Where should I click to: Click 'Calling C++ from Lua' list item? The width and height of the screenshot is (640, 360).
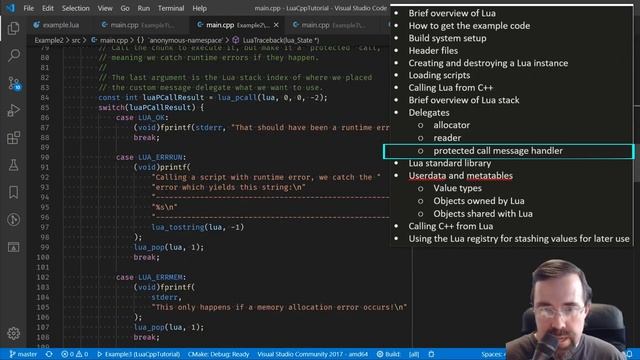(x=451, y=226)
